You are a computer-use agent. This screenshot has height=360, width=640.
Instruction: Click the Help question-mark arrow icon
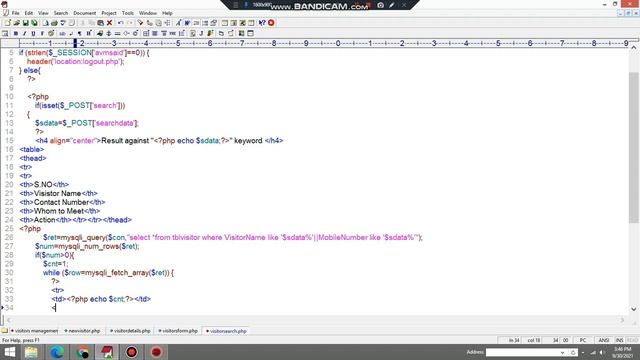[262, 23]
